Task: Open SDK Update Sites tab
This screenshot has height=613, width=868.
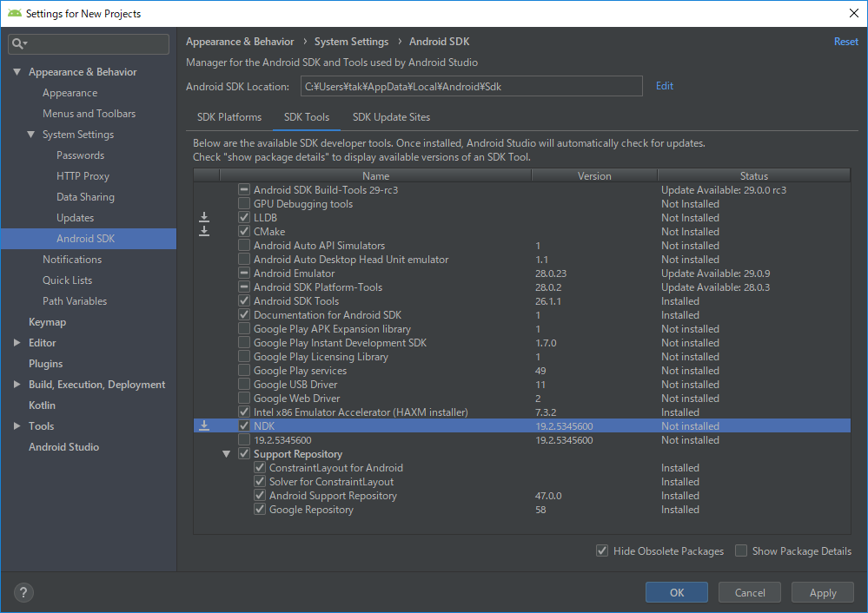Action: (x=391, y=117)
